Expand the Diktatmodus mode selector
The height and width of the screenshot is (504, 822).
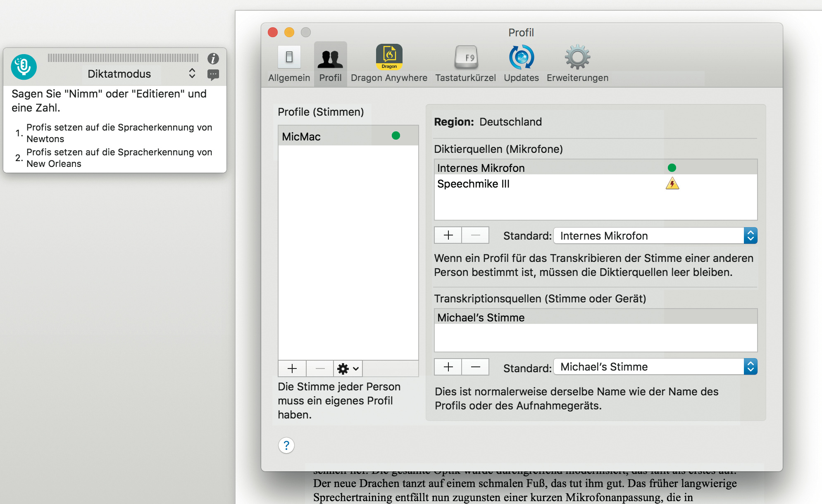pyautogui.click(x=192, y=74)
